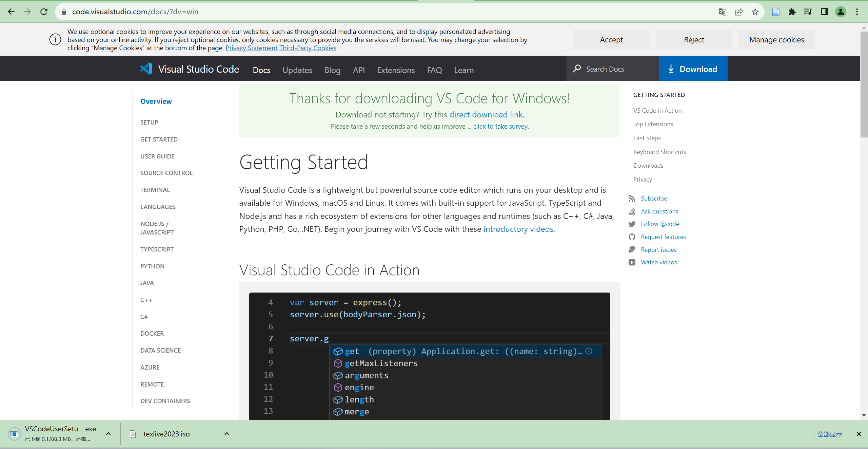
Task: Click the browser reload page icon
Action: [44, 12]
